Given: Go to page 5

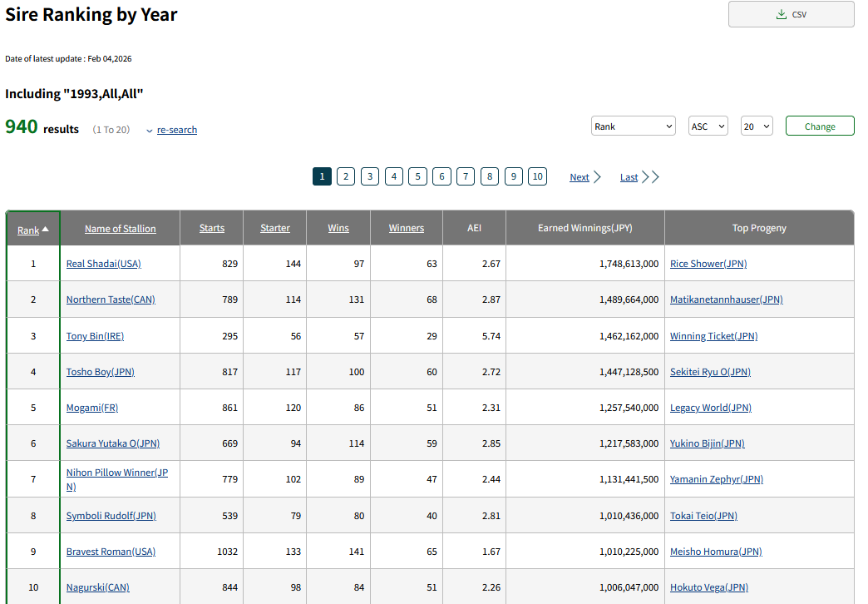Looking at the screenshot, I should click(418, 176).
